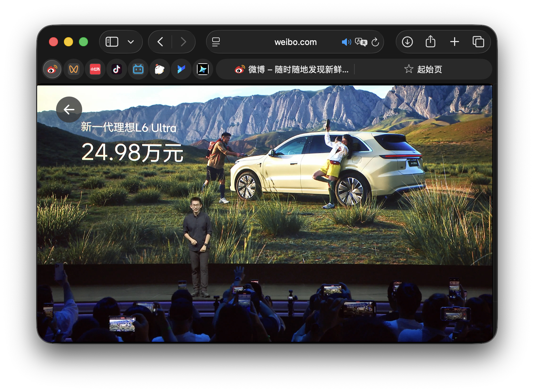Image resolution: width=534 pixels, height=392 pixels.
Task: Expand the sidebar tab group dropdown chevron
Action: [131, 42]
